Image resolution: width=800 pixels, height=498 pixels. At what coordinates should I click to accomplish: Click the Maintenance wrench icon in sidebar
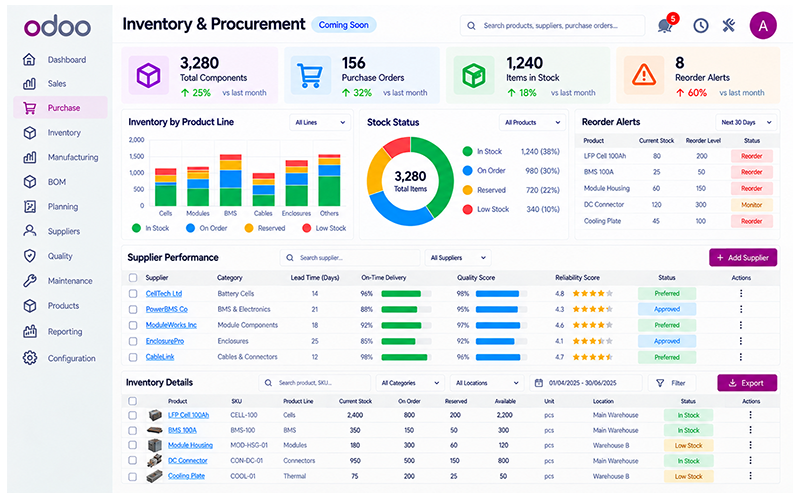(30, 281)
